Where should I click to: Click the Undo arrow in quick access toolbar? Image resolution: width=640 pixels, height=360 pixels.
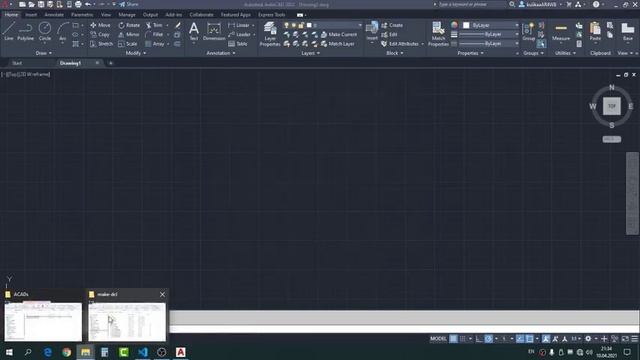[88, 4]
